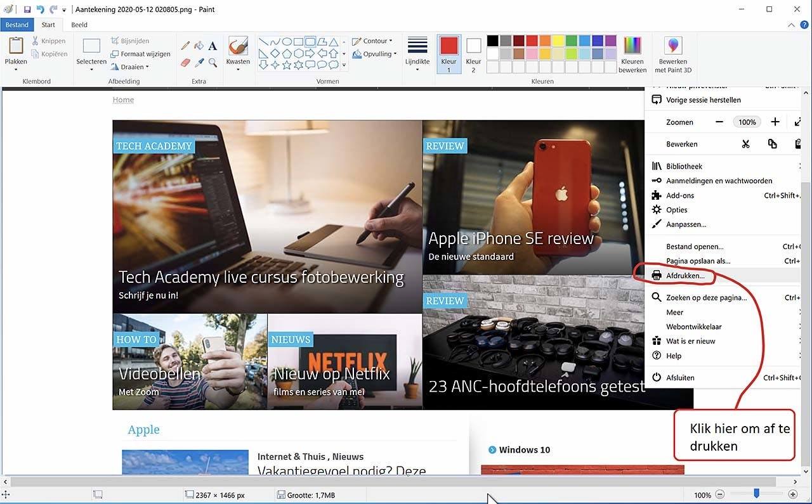
Task: Select the Eraser tool
Action: point(185,62)
